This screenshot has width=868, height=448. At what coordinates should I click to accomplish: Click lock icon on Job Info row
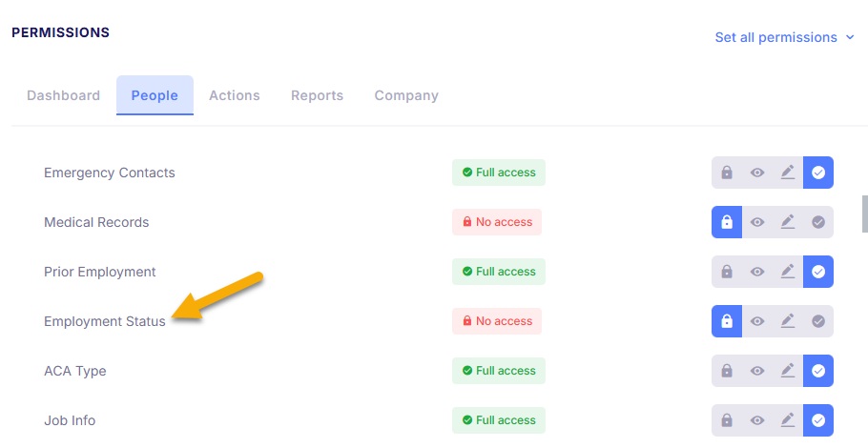click(x=726, y=420)
